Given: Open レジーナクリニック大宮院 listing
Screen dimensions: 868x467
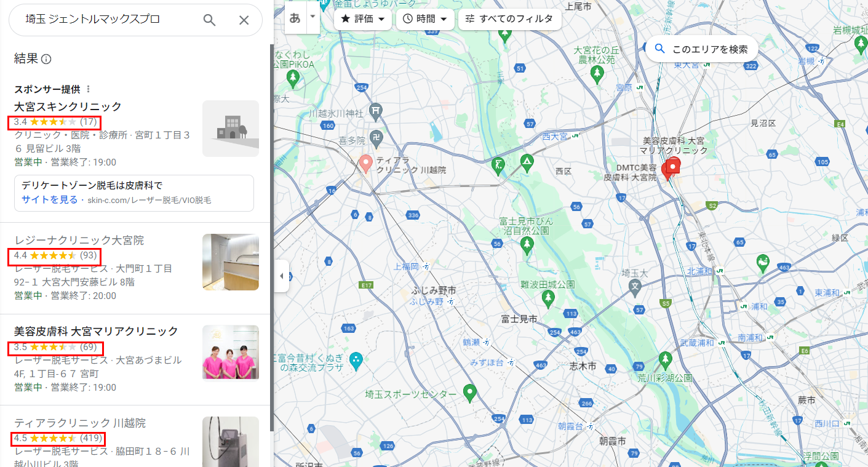Looking at the screenshot, I should 79,240.
